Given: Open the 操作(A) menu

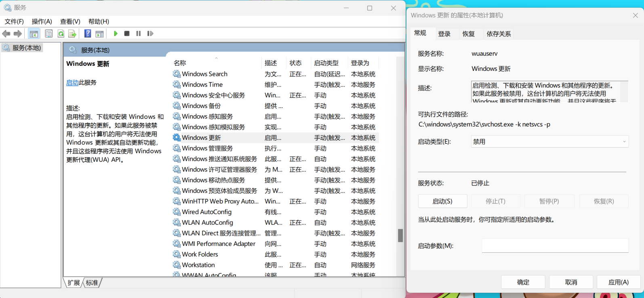Looking at the screenshot, I should tap(42, 21).
